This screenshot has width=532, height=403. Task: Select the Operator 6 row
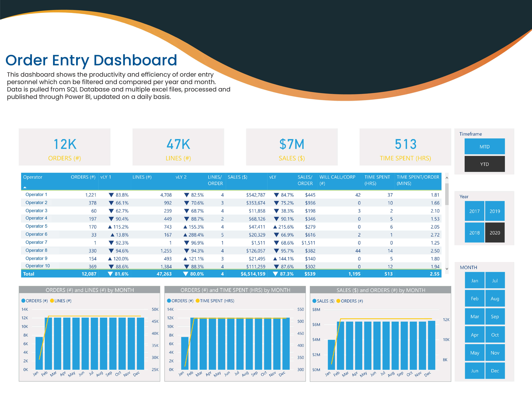(231, 234)
